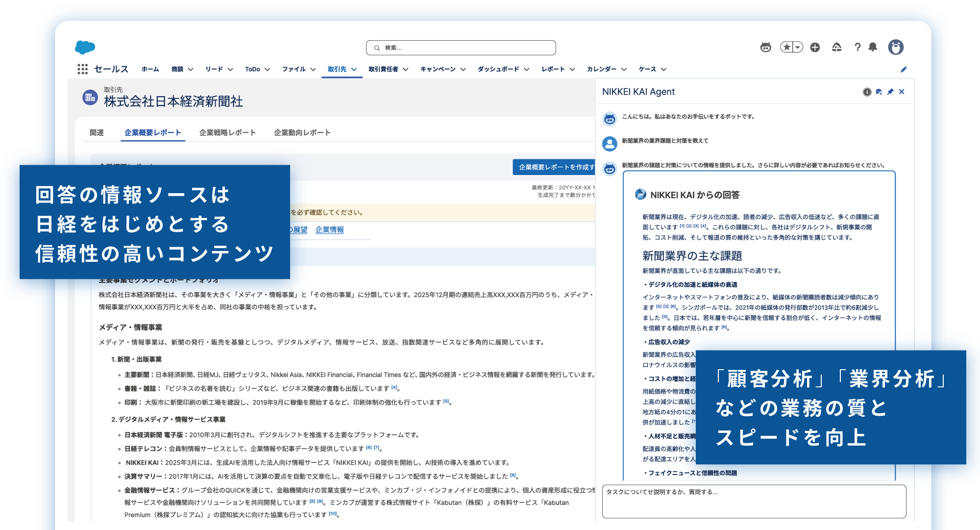
Task: Click the 企業概要レポートを作成 button
Action: [555, 167]
